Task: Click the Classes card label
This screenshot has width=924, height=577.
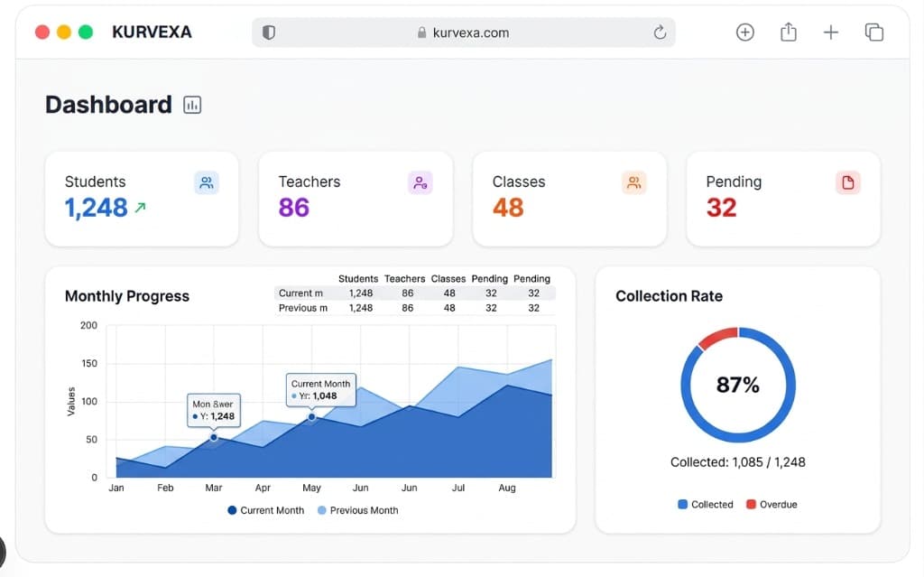Action: point(519,181)
